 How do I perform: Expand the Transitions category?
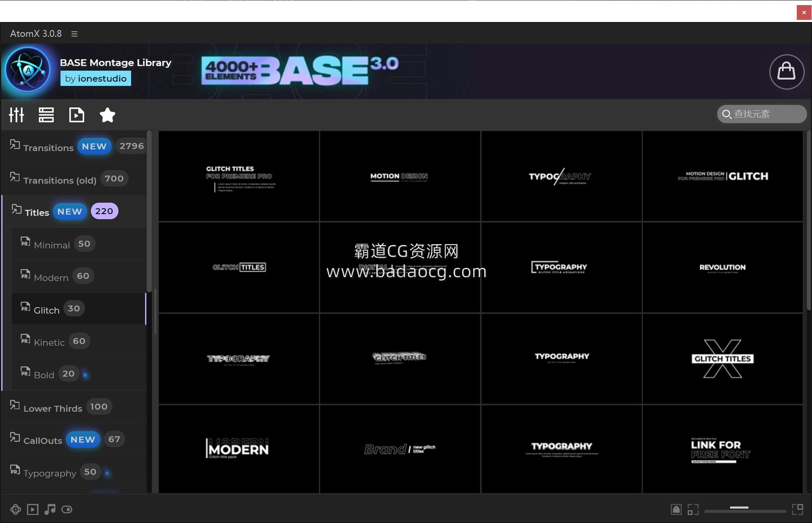pos(74,146)
